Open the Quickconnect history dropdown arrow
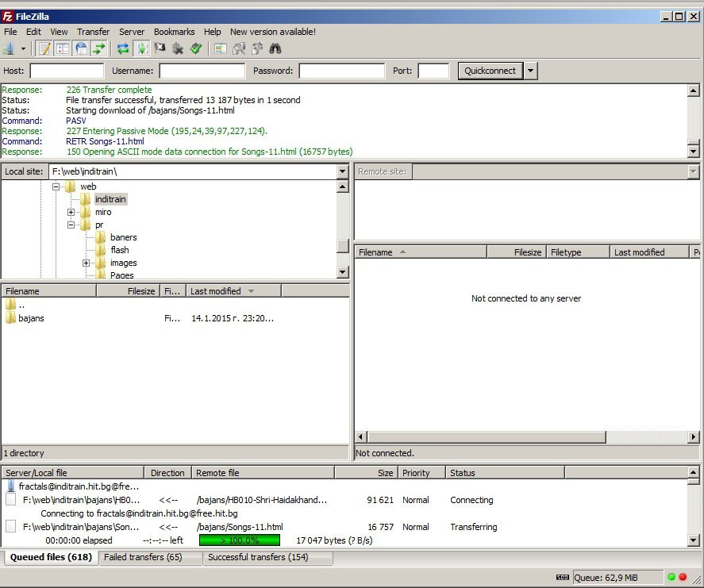Screen dimensions: 704x588 530,71
